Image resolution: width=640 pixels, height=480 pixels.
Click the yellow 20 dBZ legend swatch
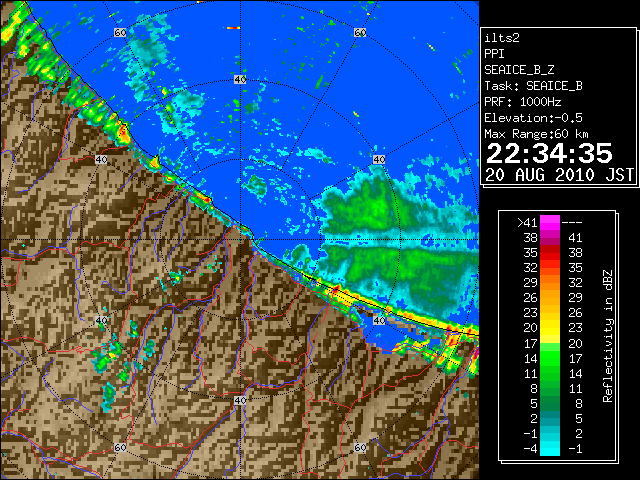(x=550, y=328)
